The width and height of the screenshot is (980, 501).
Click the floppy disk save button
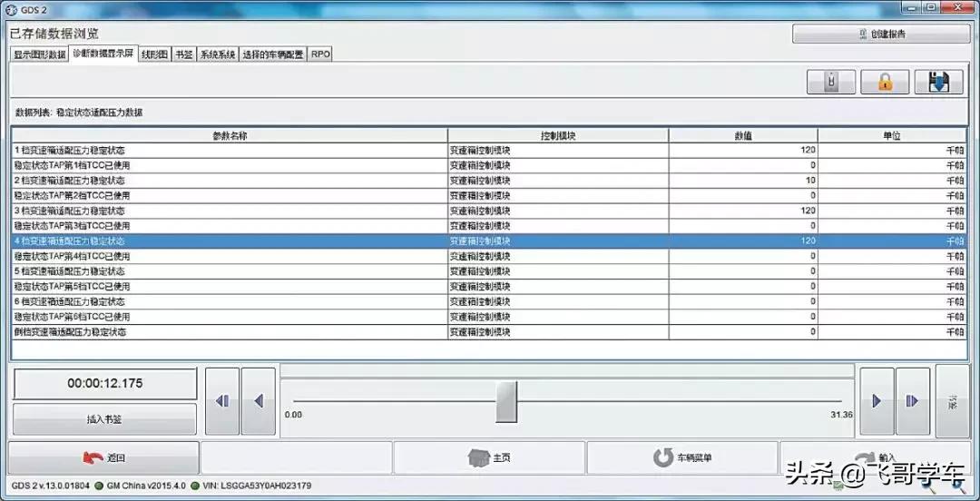[x=939, y=82]
